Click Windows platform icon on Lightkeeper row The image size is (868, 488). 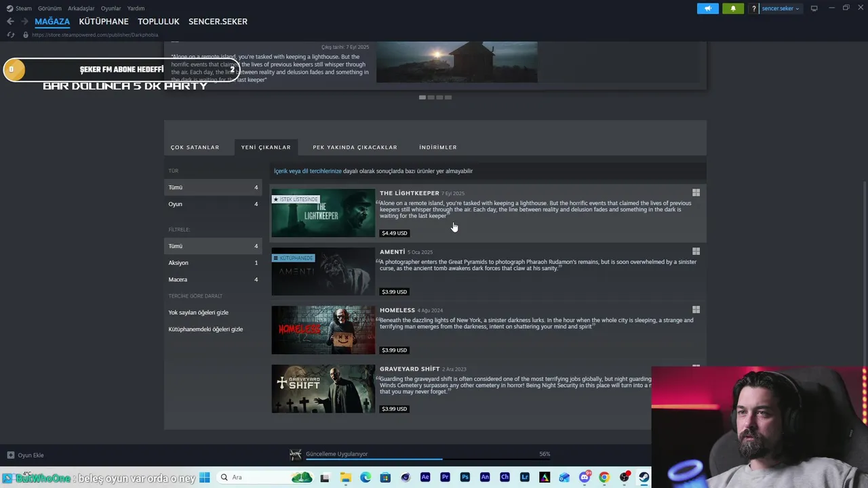click(x=696, y=193)
